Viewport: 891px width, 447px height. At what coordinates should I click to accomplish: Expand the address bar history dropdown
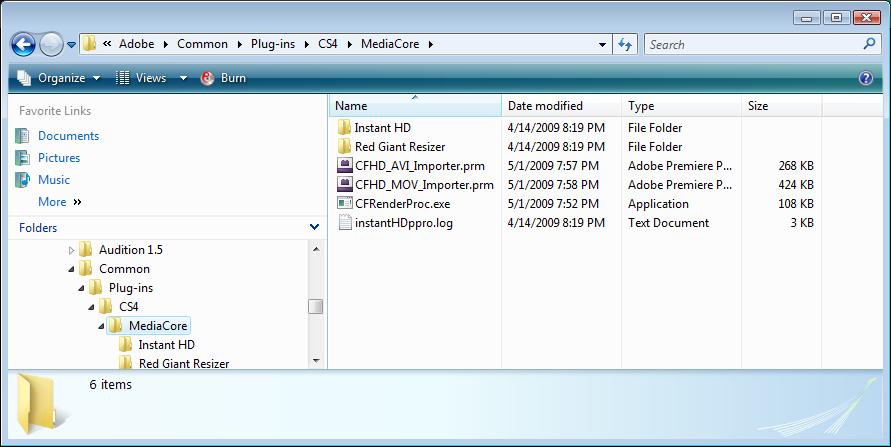click(602, 45)
